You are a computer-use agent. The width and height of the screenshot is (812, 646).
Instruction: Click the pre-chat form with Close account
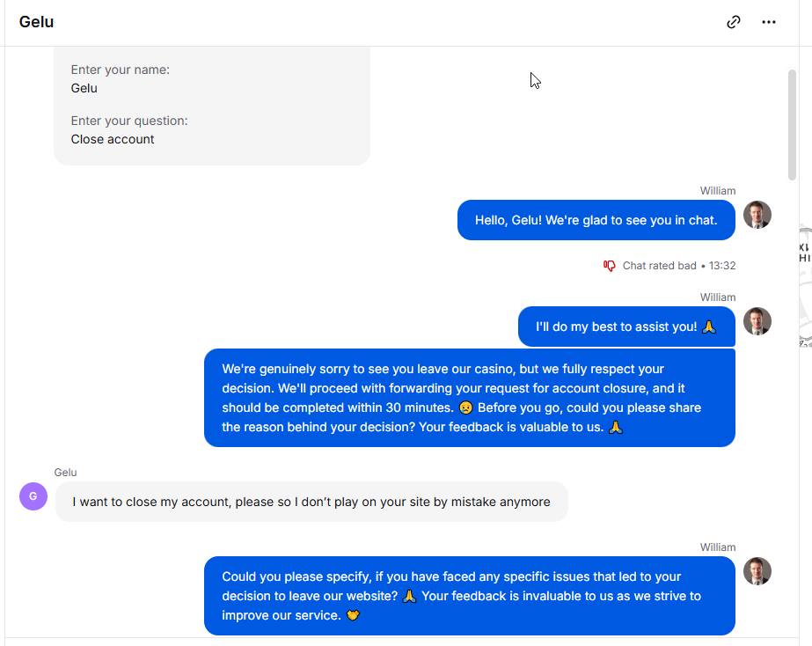pyautogui.click(x=212, y=106)
